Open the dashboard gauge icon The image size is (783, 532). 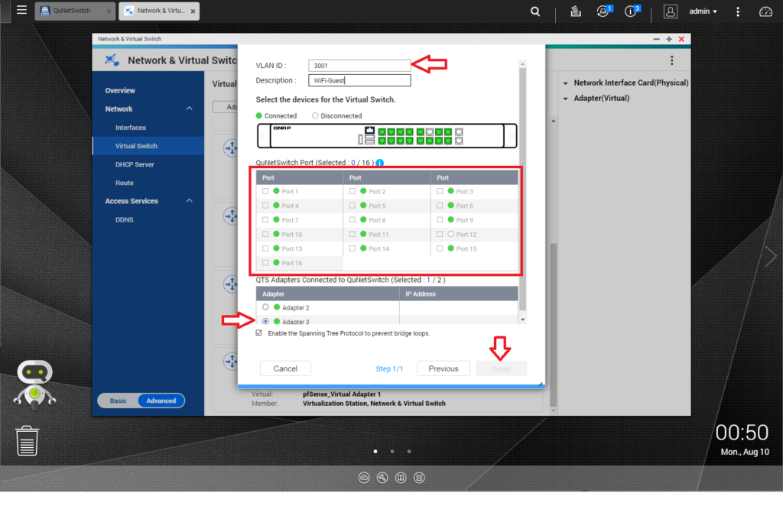765,11
